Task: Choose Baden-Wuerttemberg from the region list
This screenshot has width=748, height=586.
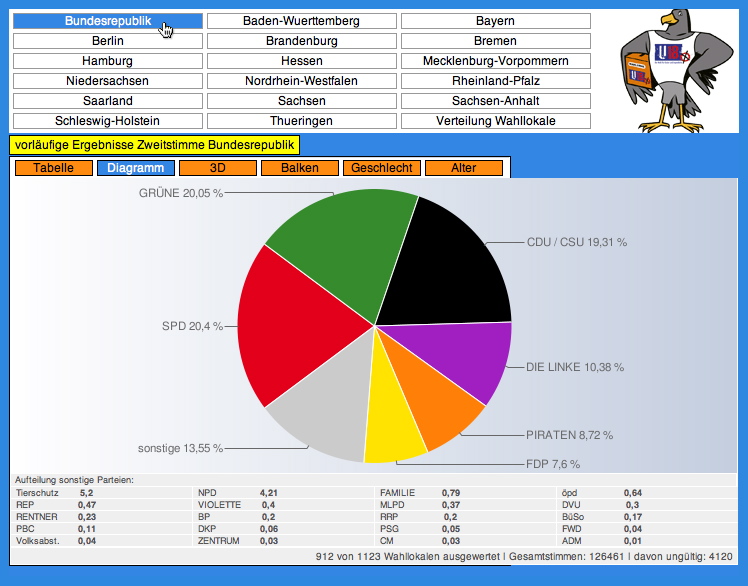Action: (301, 21)
